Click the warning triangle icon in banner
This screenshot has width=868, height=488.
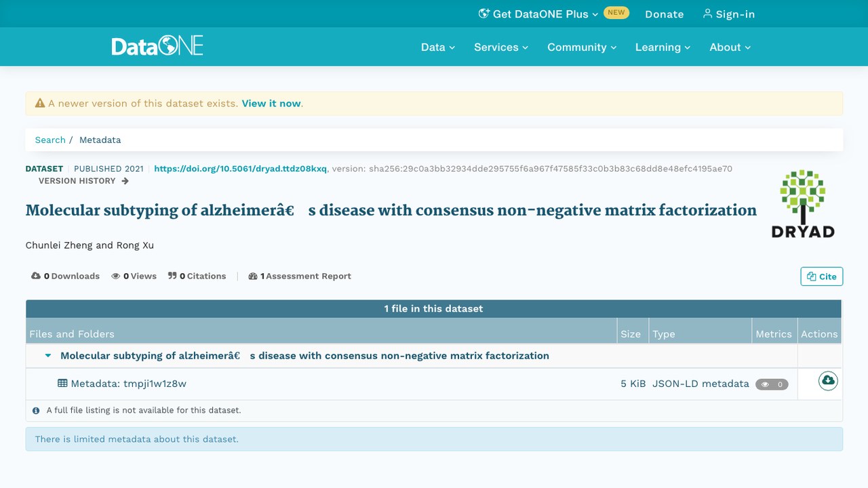click(40, 104)
